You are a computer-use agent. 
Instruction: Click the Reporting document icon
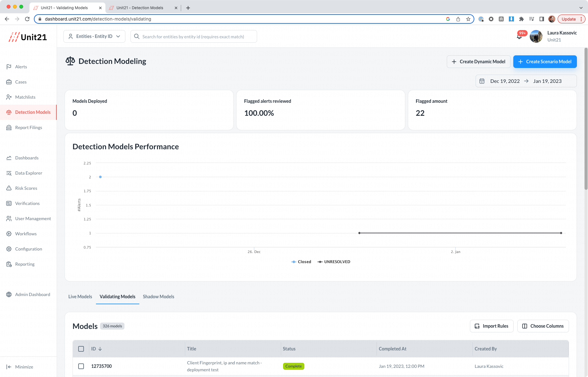point(9,264)
